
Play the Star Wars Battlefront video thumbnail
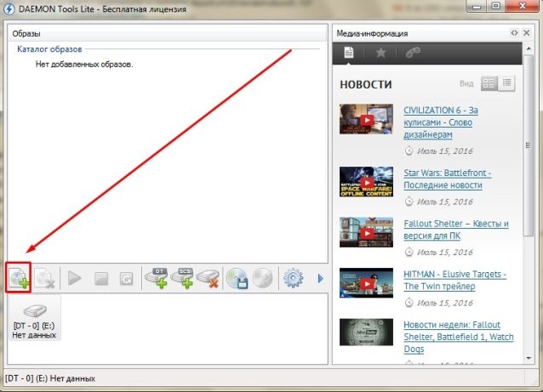(366, 182)
